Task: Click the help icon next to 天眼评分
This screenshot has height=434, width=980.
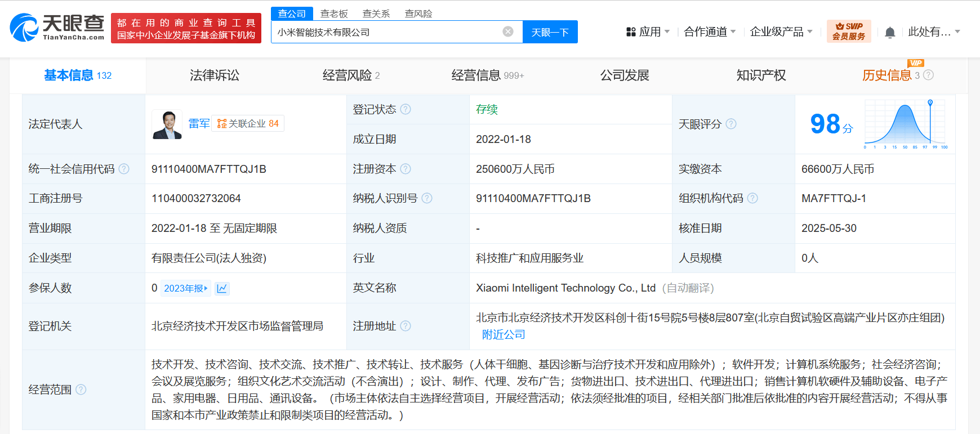Action: [731, 124]
